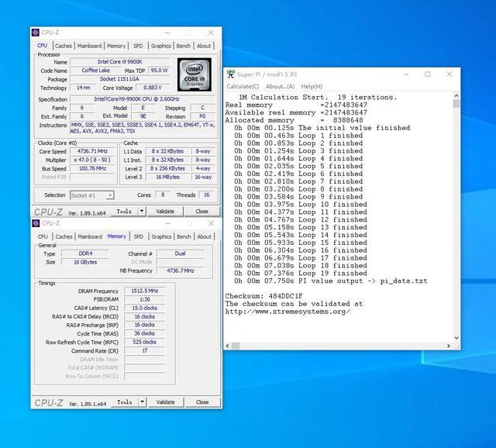496x448 pixels.
Task: Click Super PI vertical scrollbar up arrow
Action: pyautogui.click(x=456, y=95)
